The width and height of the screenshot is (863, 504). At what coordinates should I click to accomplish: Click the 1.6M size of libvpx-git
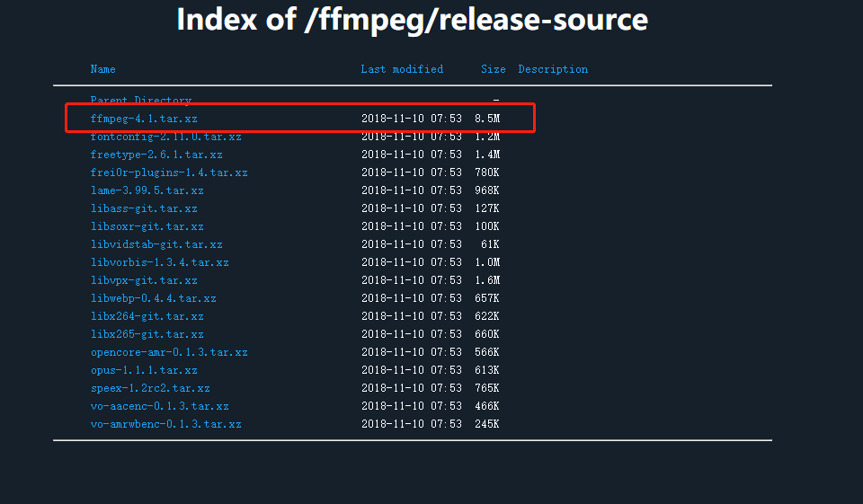click(487, 280)
